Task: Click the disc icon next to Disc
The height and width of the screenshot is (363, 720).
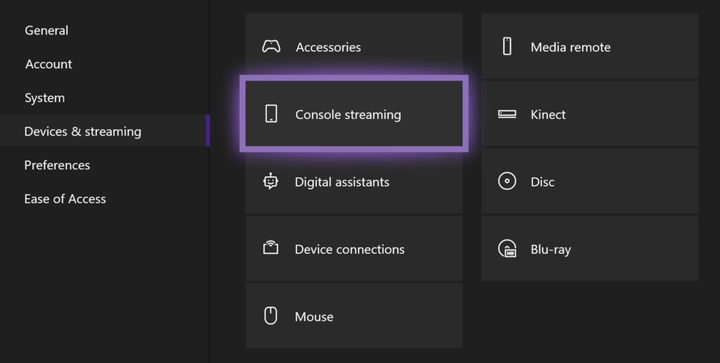Action: [507, 181]
